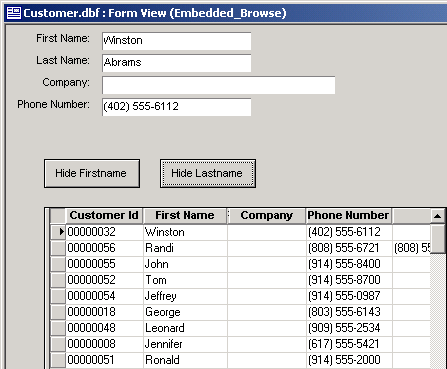Click the Hide Lastname button
Screen dimensions: 447x369
(208, 173)
